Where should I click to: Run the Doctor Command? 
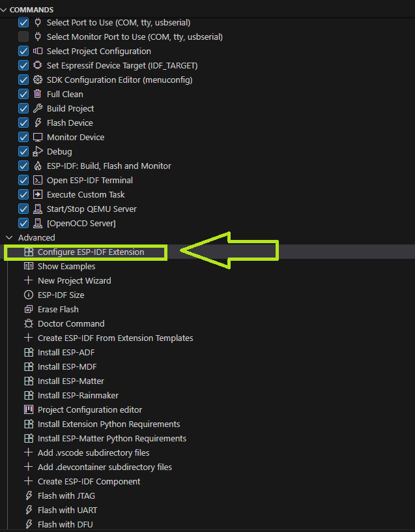point(71,323)
